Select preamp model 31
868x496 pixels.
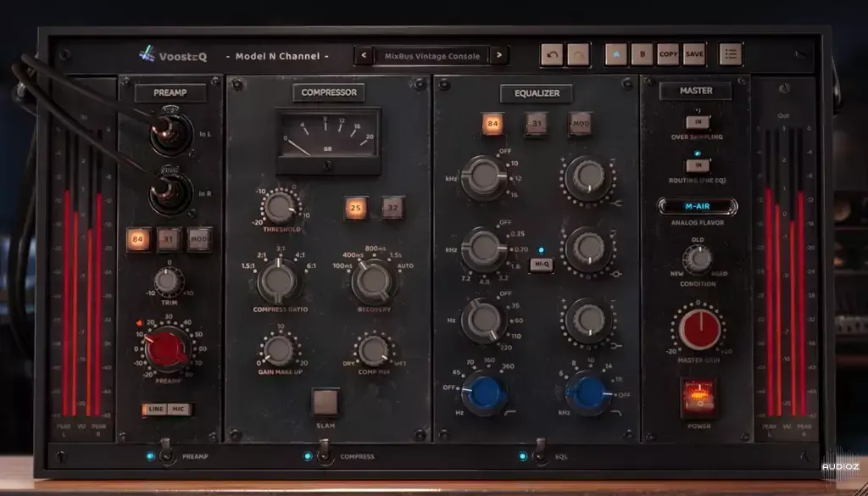169,239
